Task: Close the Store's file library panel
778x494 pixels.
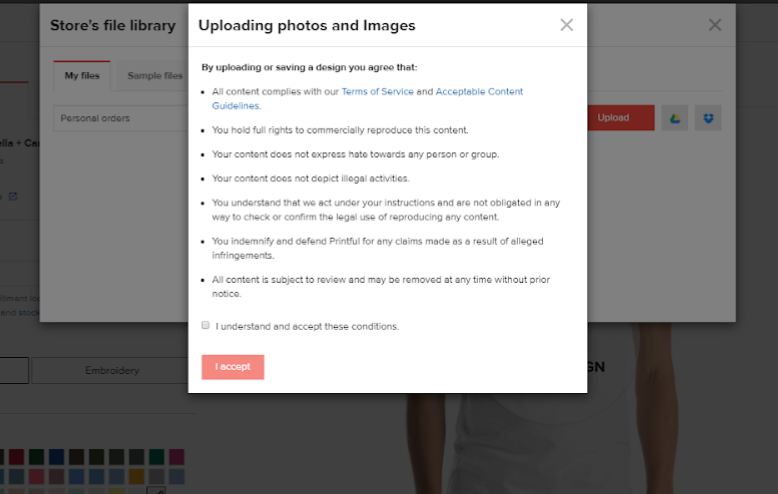Action: point(714,25)
